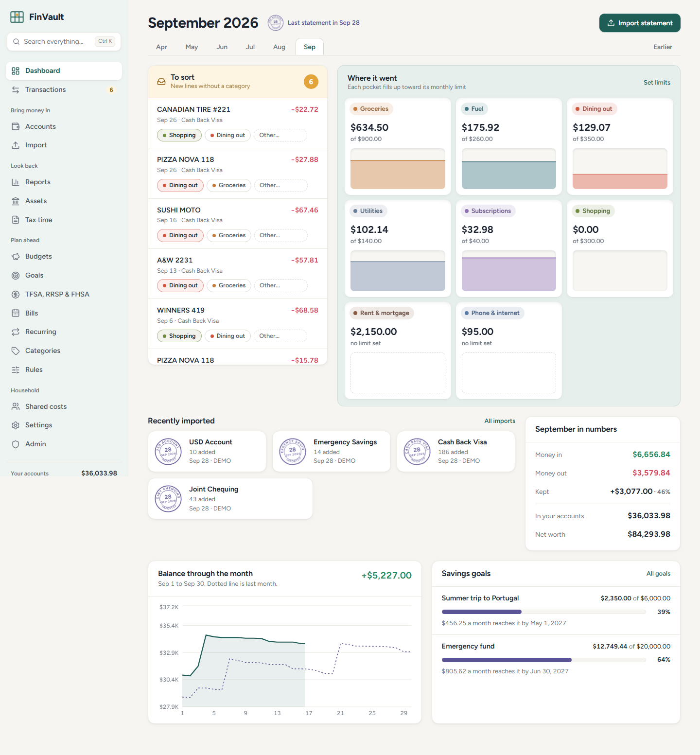Click the FinVault grid logo icon

[17, 17]
